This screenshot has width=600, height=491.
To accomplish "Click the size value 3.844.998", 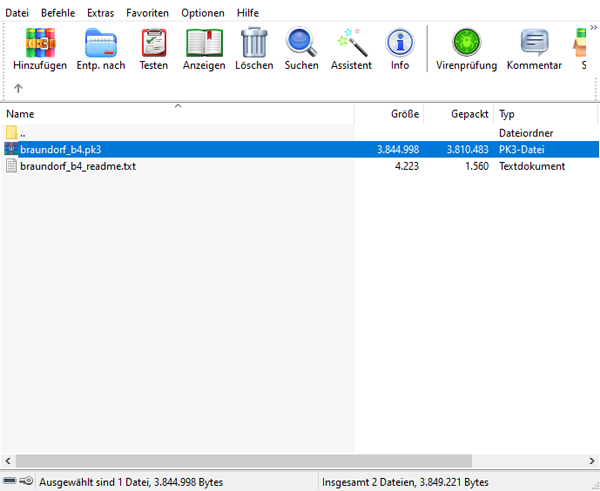I will (x=398, y=150).
